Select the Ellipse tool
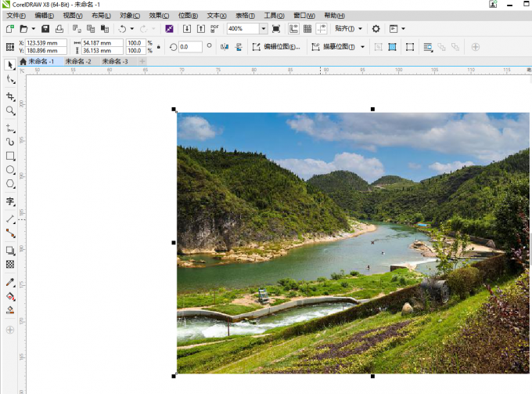Viewport: 532px width, 394px height. click(x=10, y=170)
